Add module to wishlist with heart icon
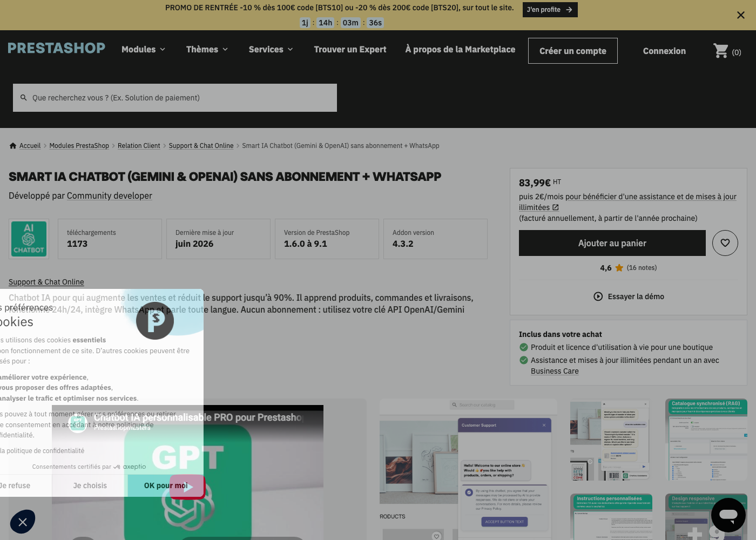The width and height of the screenshot is (756, 540). (725, 243)
